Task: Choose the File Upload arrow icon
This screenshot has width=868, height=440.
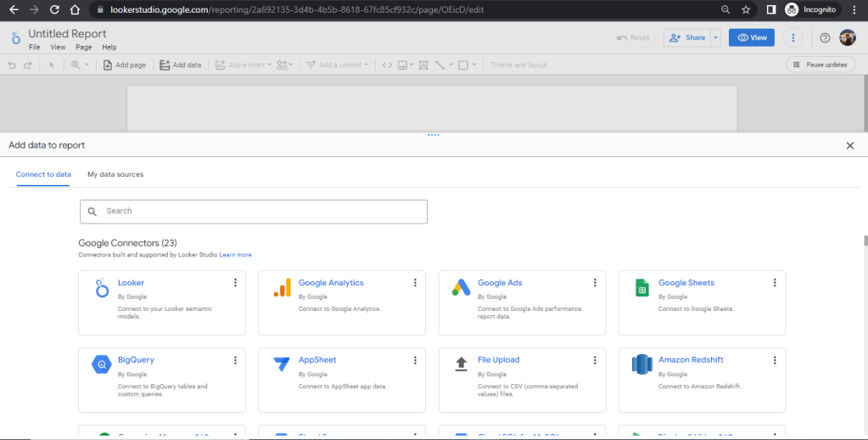Action: coord(462,364)
